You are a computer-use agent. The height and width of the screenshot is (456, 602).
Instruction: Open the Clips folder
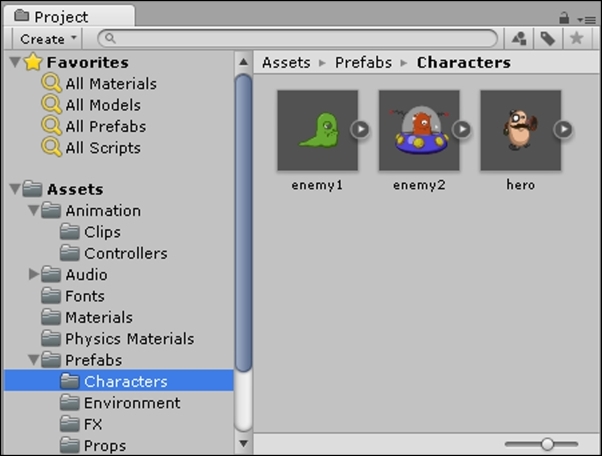pyautogui.click(x=102, y=232)
